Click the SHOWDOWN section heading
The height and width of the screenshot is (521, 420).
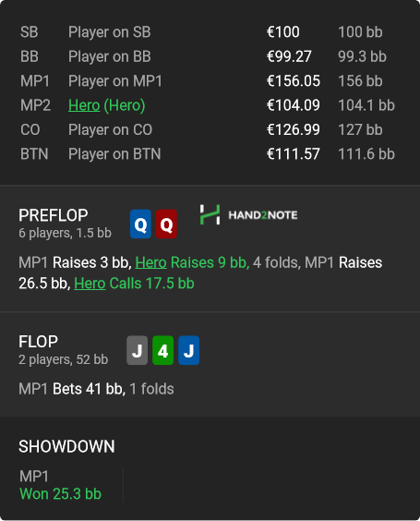[66, 446]
